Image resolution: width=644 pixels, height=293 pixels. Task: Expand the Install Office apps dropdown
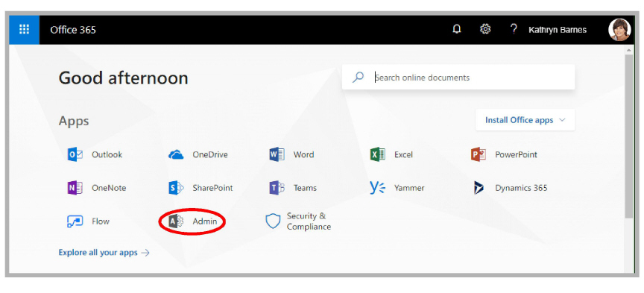[x=525, y=120]
